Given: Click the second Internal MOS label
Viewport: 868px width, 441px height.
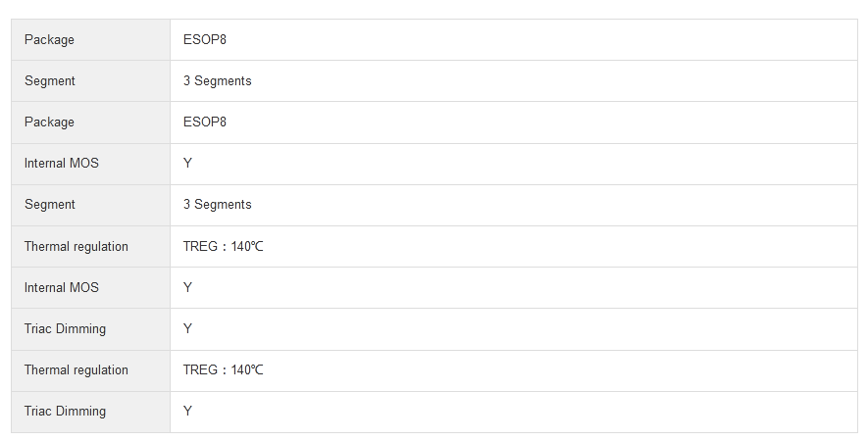Looking at the screenshot, I should click(x=62, y=288).
